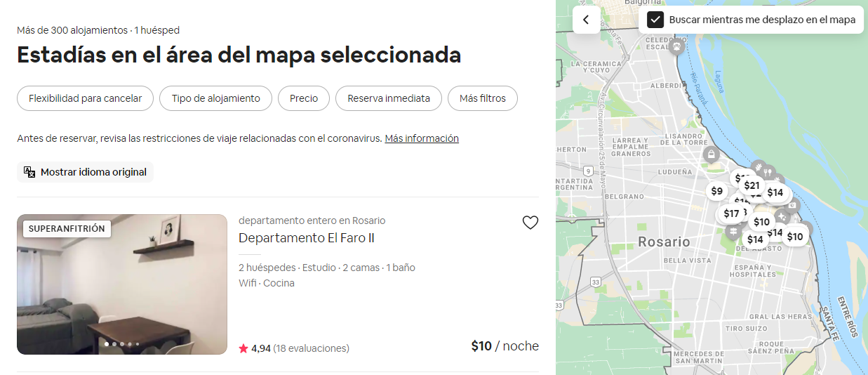Open the Más filtros menu
This screenshot has width=868, height=375.
pyautogui.click(x=482, y=98)
